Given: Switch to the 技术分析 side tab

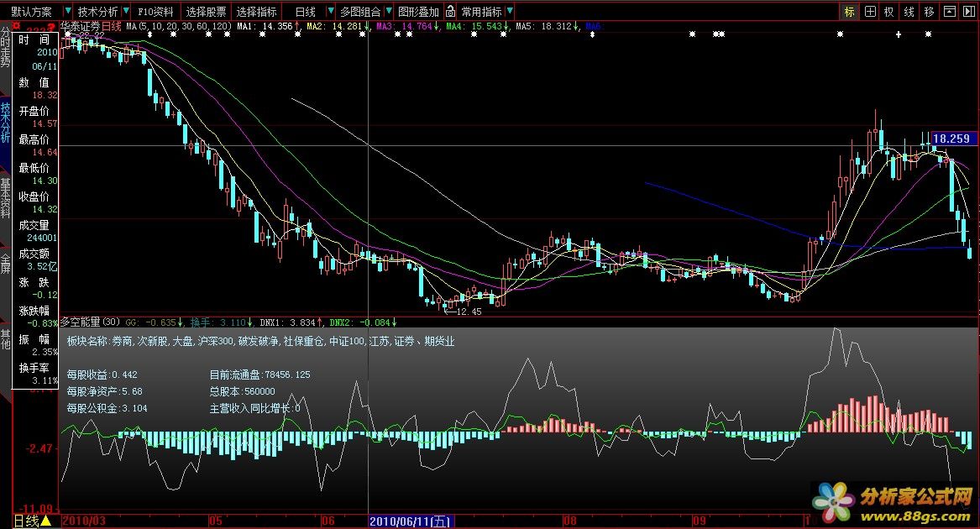Looking at the screenshot, I should pos(6,123).
